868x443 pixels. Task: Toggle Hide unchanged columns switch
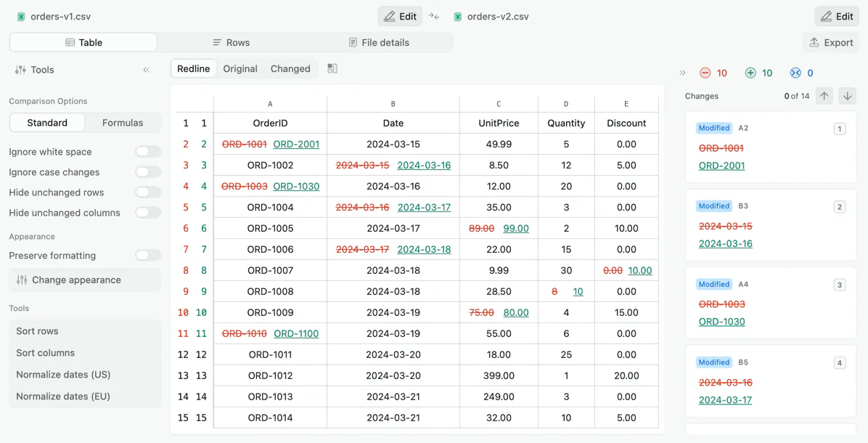coord(148,213)
